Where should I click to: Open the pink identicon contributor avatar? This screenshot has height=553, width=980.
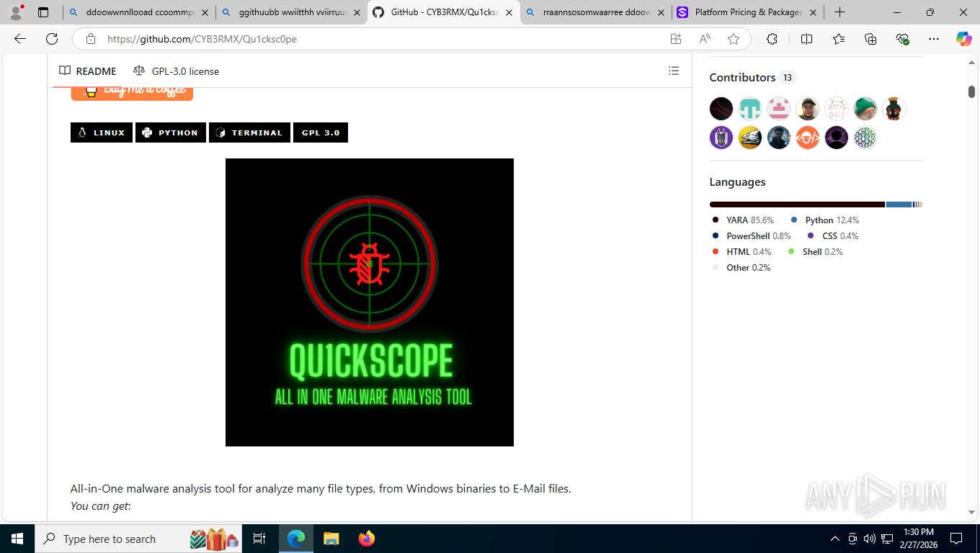coord(779,109)
